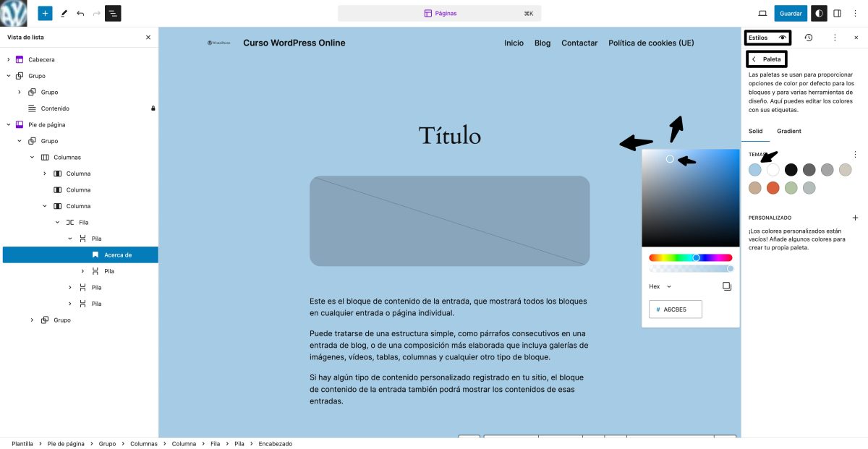
Task: Undo the last change
Action: pos(80,13)
